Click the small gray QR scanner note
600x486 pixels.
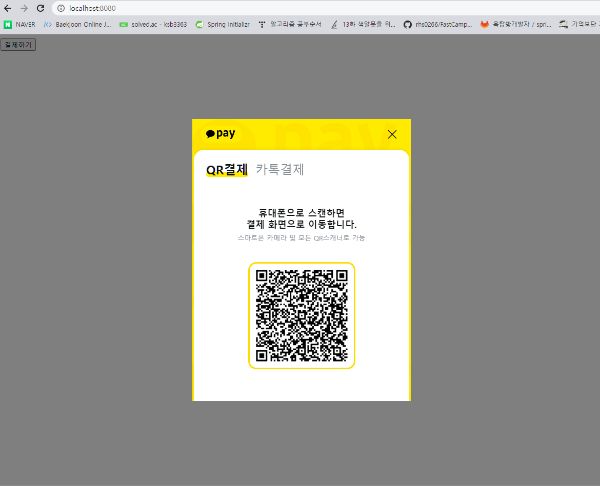(301, 238)
